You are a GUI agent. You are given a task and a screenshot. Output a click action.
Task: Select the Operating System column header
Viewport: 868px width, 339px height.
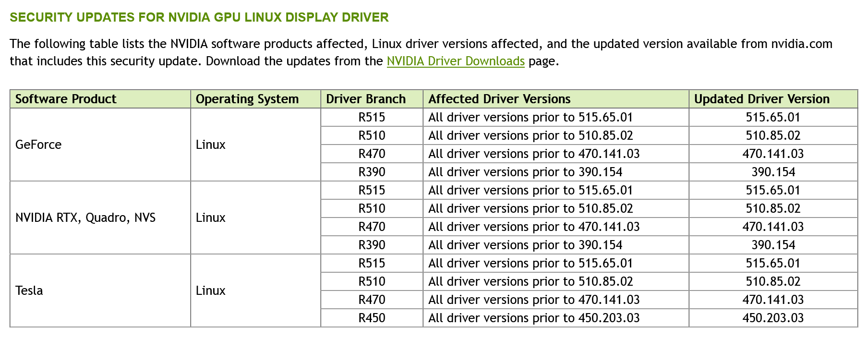pyautogui.click(x=255, y=99)
